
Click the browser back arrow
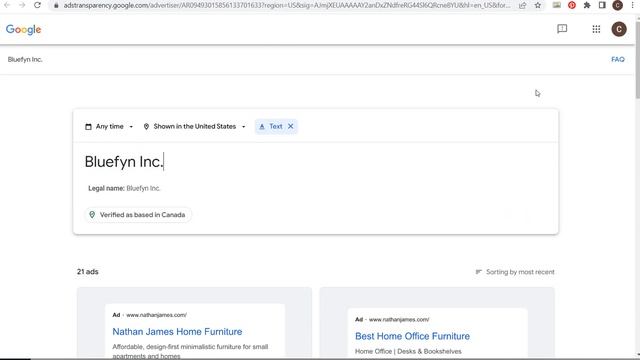(x=7, y=5)
